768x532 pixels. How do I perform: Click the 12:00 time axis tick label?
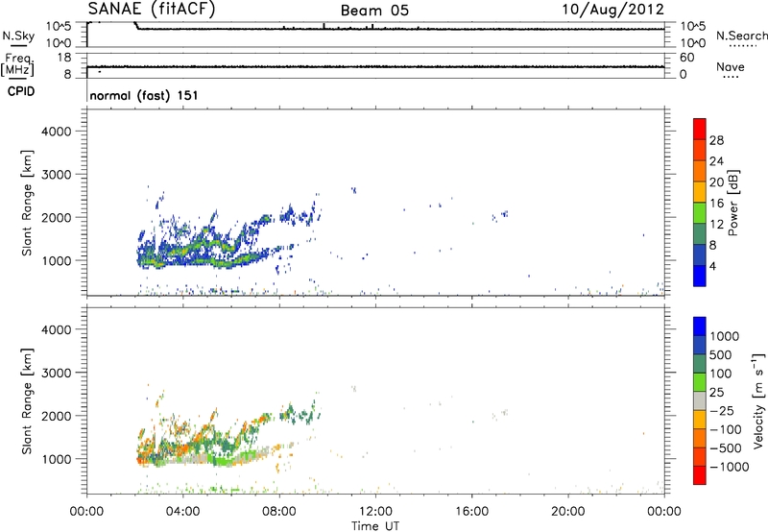(x=375, y=512)
